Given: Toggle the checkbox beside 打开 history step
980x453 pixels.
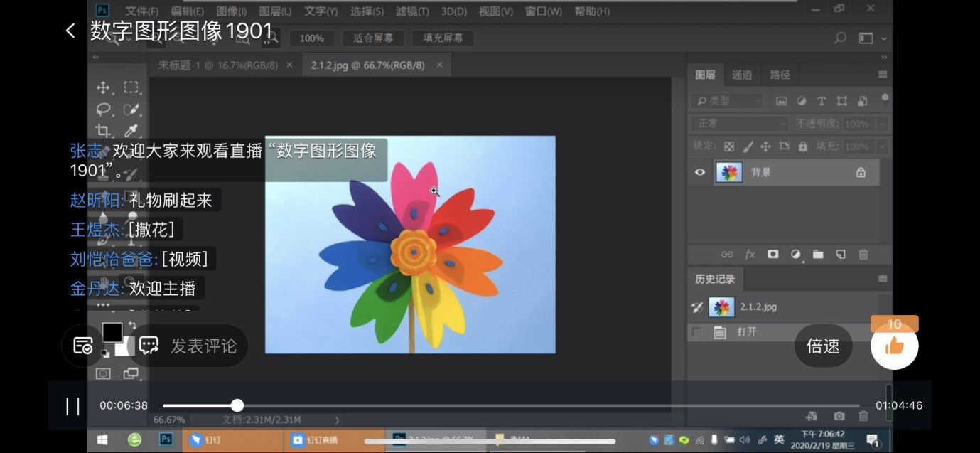Looking at the screenshot, I should pos(697,332).
